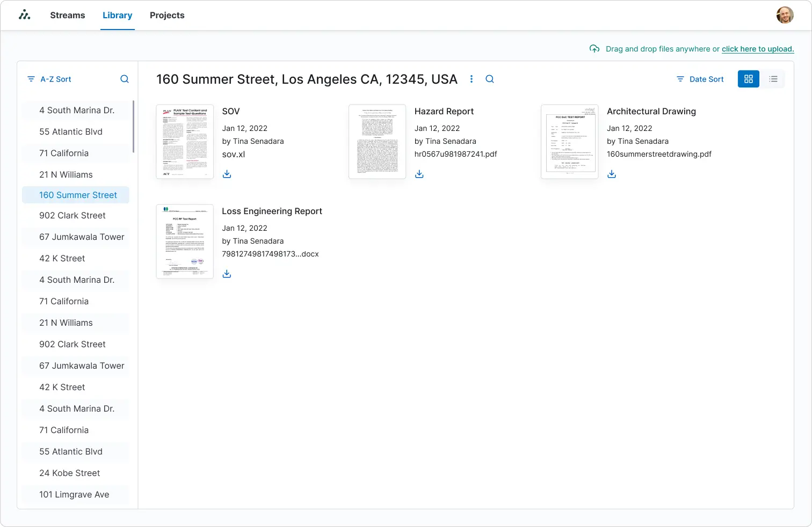
Task: Switch to list view layout
Action: coord(773,79)
